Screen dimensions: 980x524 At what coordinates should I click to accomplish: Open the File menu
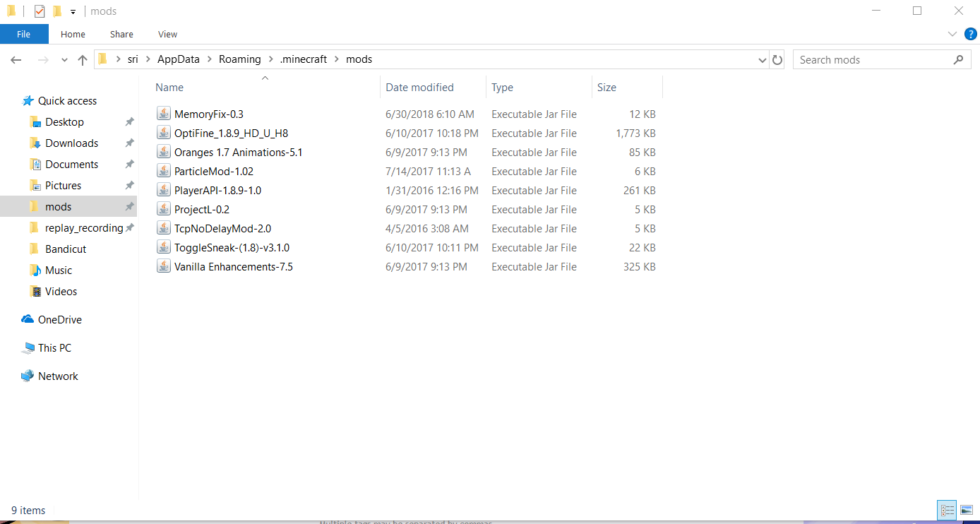point(24,34)
